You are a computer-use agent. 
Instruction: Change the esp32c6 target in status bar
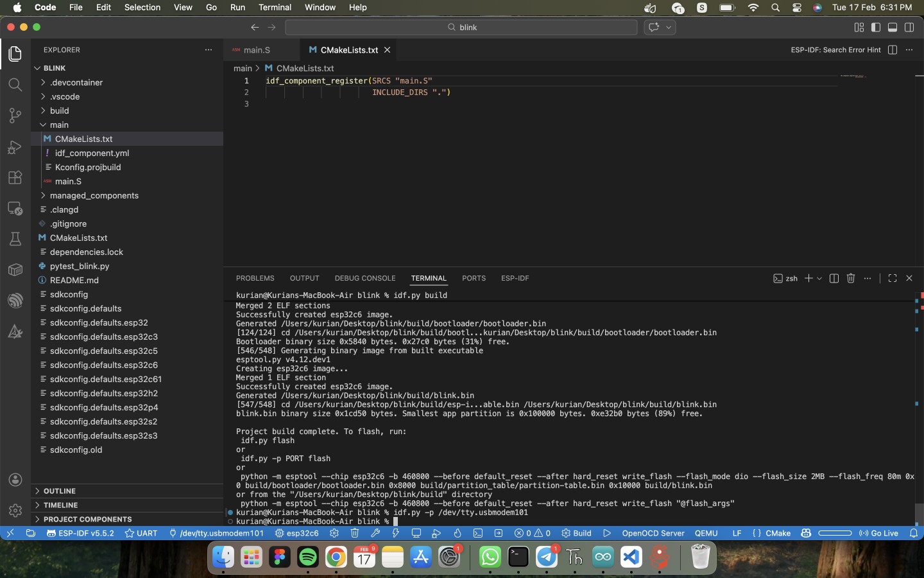pyautogui.click(x=297, y=533)
